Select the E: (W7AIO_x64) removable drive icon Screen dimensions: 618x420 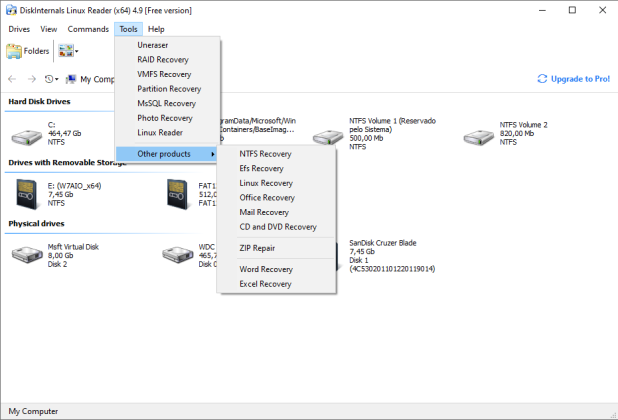[x=27, y=194]
